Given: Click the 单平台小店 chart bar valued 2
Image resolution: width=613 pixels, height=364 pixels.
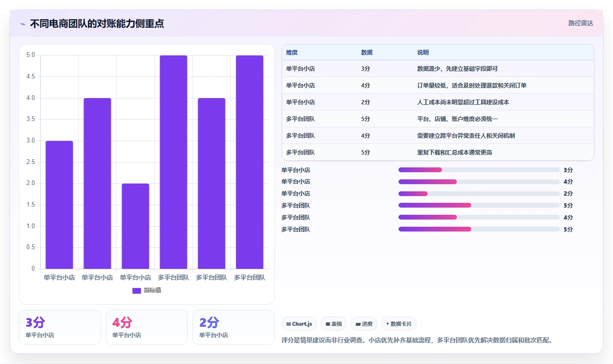Looking at the screenshot, I should coord(136,226).
